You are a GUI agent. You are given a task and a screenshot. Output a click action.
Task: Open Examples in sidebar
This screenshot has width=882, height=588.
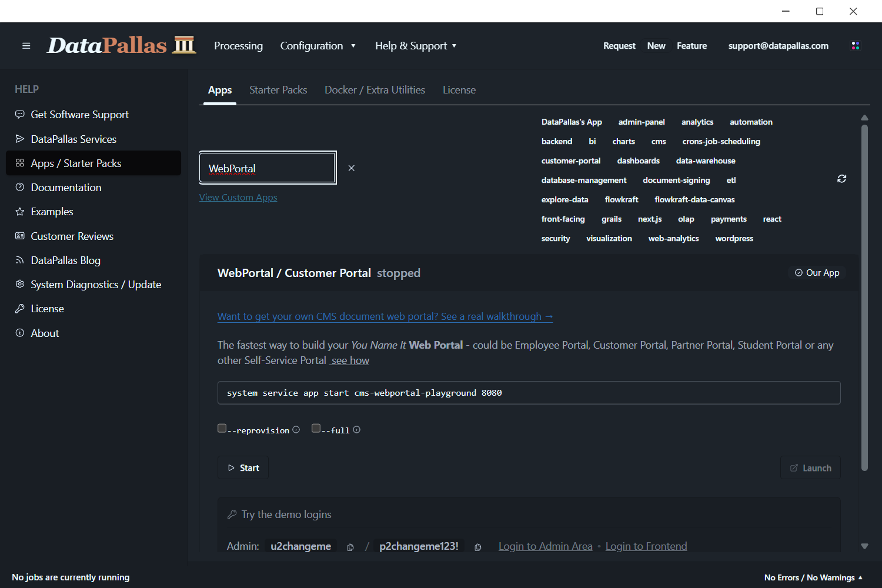coord(93,212)
